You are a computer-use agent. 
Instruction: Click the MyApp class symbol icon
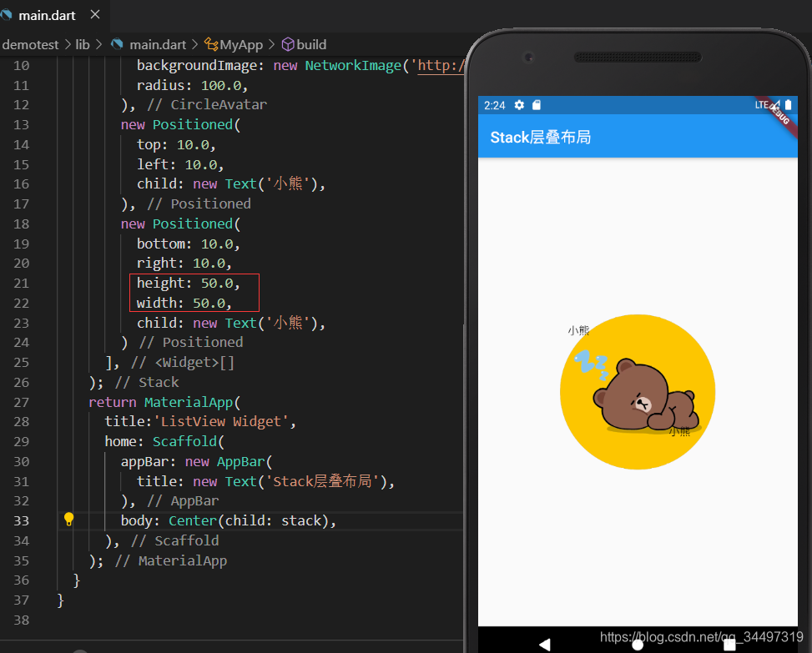[x=211, y=44]
